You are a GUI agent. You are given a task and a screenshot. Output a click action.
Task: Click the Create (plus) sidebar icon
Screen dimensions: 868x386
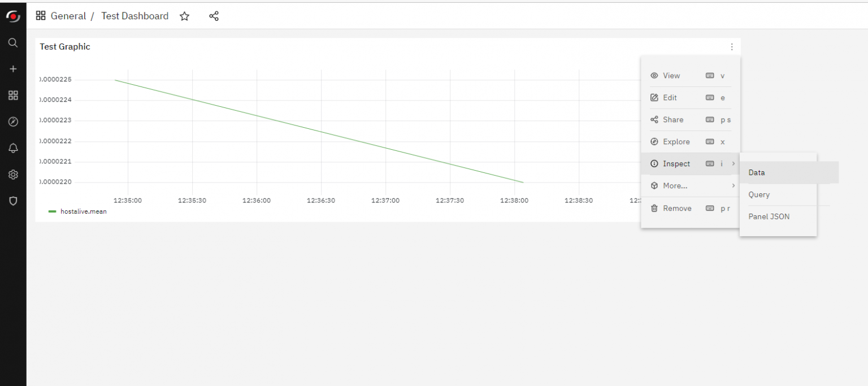tap(12, 68)
